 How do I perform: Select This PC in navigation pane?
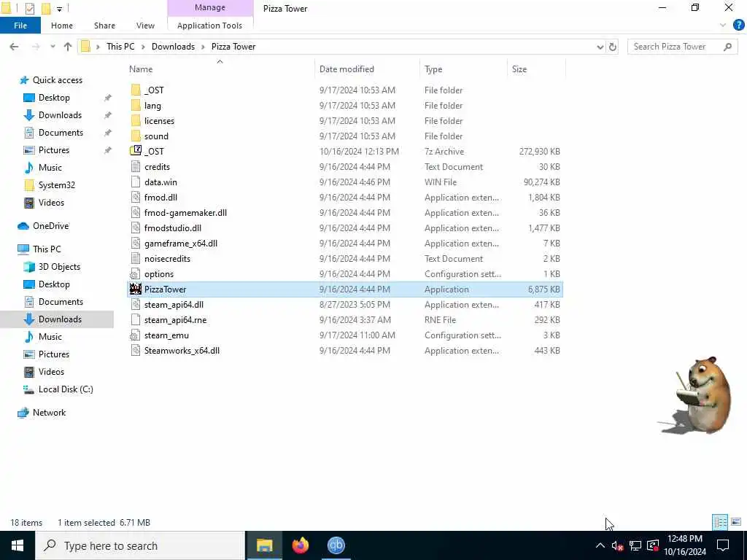point(47,249)
